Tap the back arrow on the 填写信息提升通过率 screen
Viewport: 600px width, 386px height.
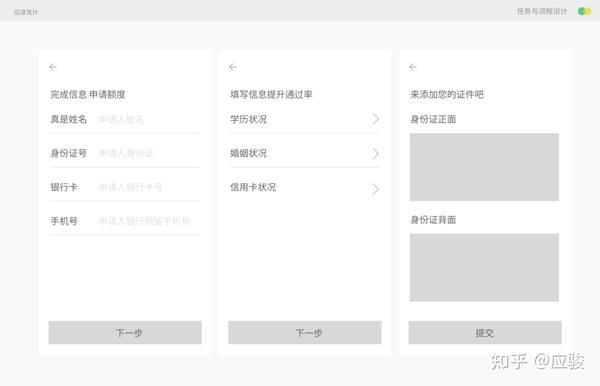(233, 67)
